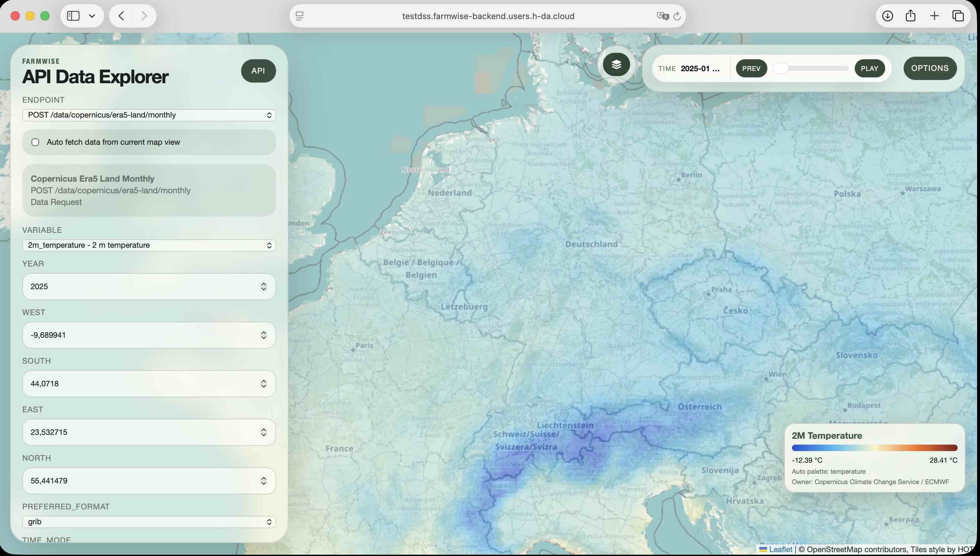Open the map layers stack icon

pyautogui.click(x=616, y=64)
